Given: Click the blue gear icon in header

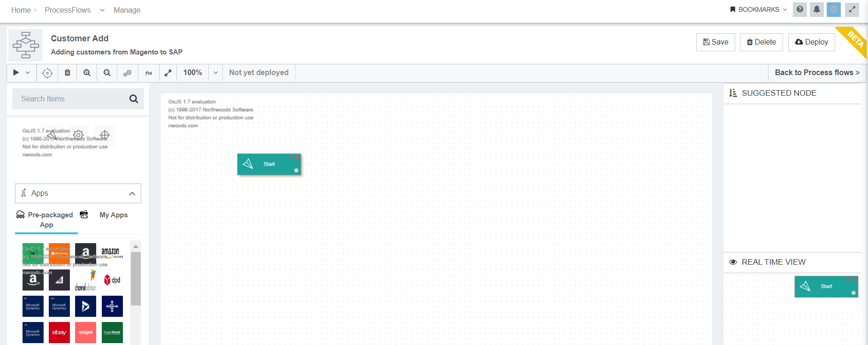Looking at the screenshot, I should 834,9.
